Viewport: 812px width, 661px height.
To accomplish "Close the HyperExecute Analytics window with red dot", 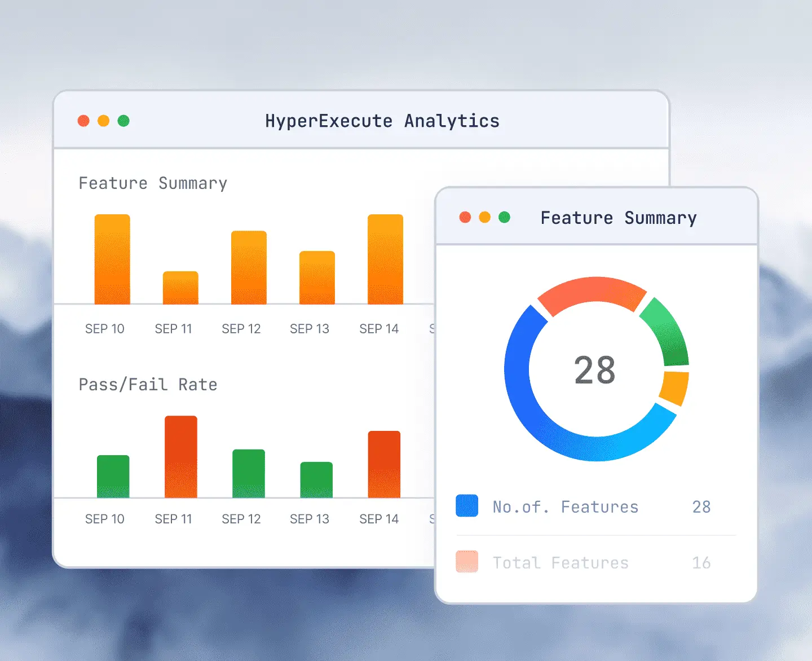I will 83,121.
